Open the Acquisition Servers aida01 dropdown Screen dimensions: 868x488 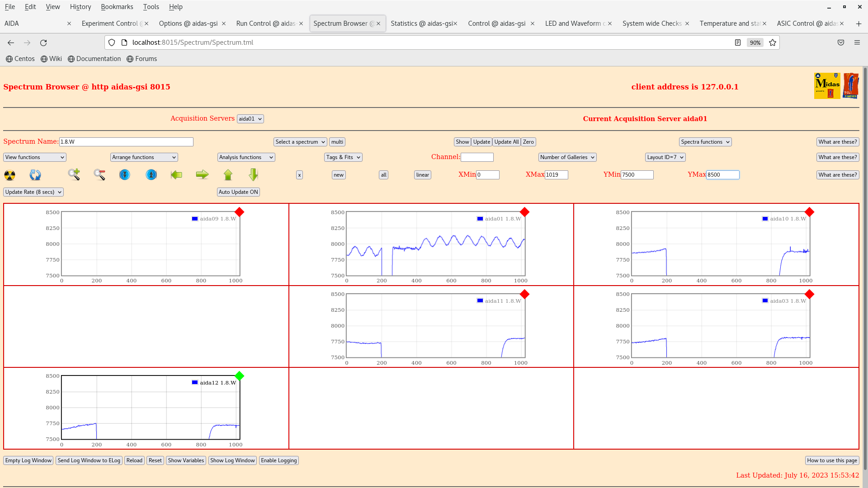[250, 119]
